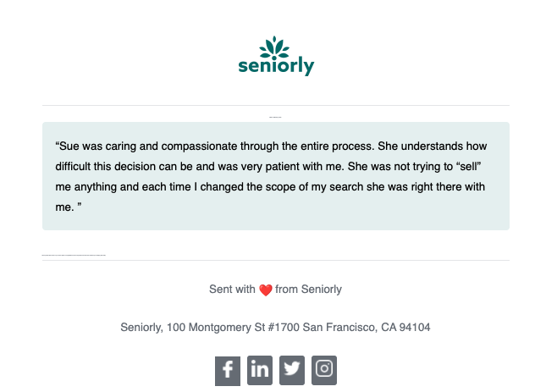Click the divider line above the Sent with footer
The image size is (557, 392).
(x=276, y=260)
